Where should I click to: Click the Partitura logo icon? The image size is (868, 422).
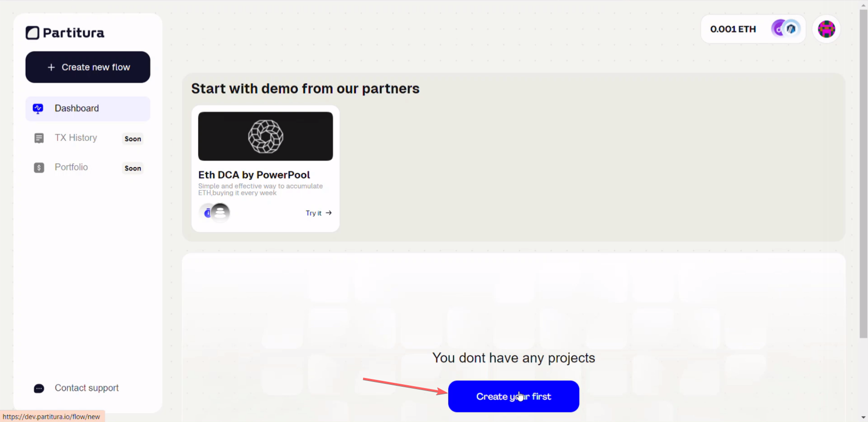33,33
